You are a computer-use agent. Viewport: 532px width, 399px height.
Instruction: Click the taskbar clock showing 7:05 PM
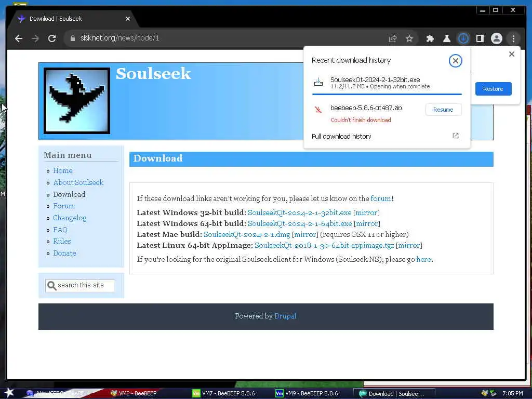click(513, 393)
